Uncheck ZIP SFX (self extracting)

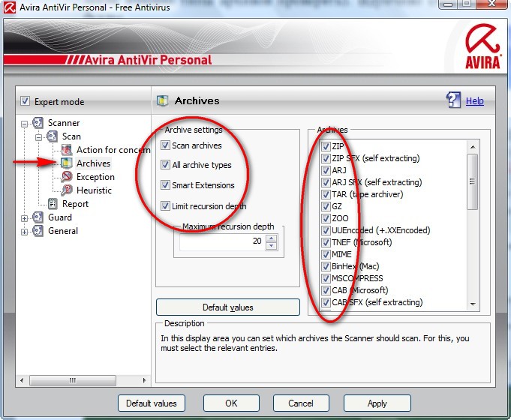click(326, 158)
